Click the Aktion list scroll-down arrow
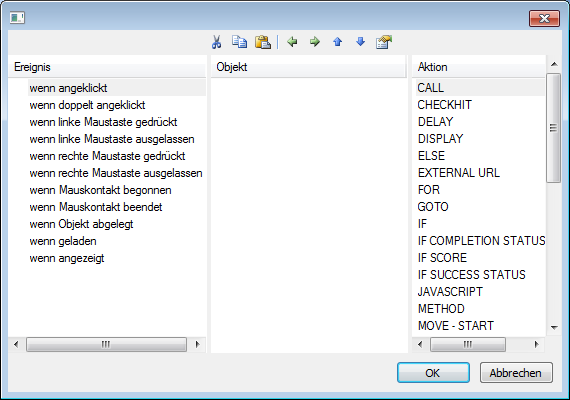The height and width of the screenshot is (400, 570). point(554,328)
